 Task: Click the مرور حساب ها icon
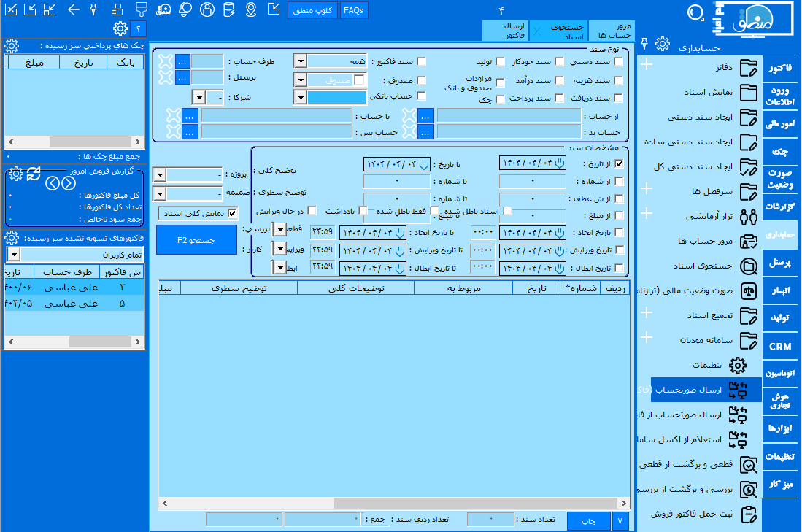point(748,241)
